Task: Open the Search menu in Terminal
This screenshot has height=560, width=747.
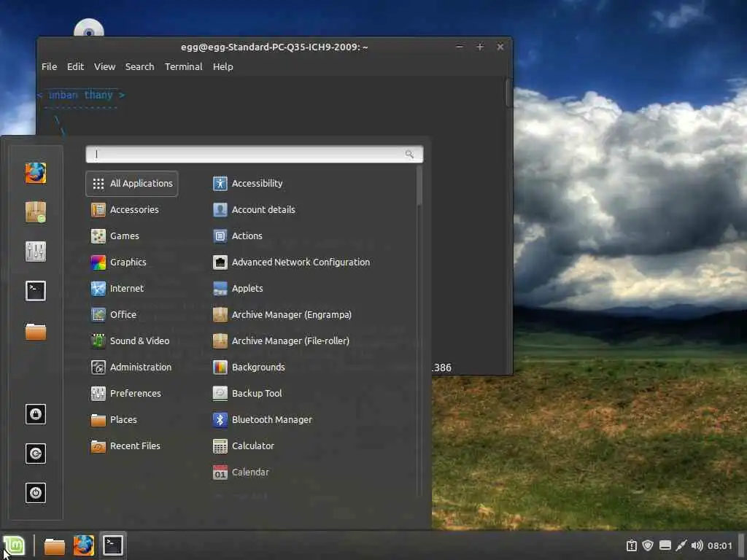Action: [x=139, y=66]
